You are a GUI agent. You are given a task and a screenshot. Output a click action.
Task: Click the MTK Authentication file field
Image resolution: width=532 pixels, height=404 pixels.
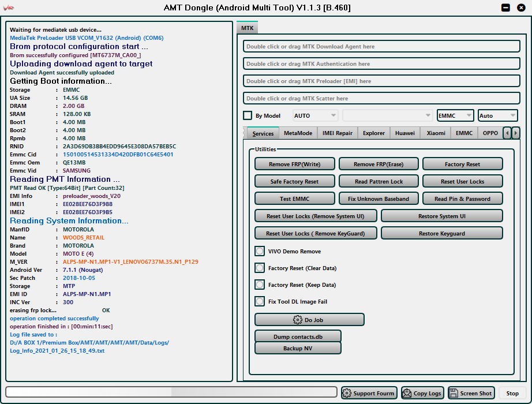tap(381, 64)
